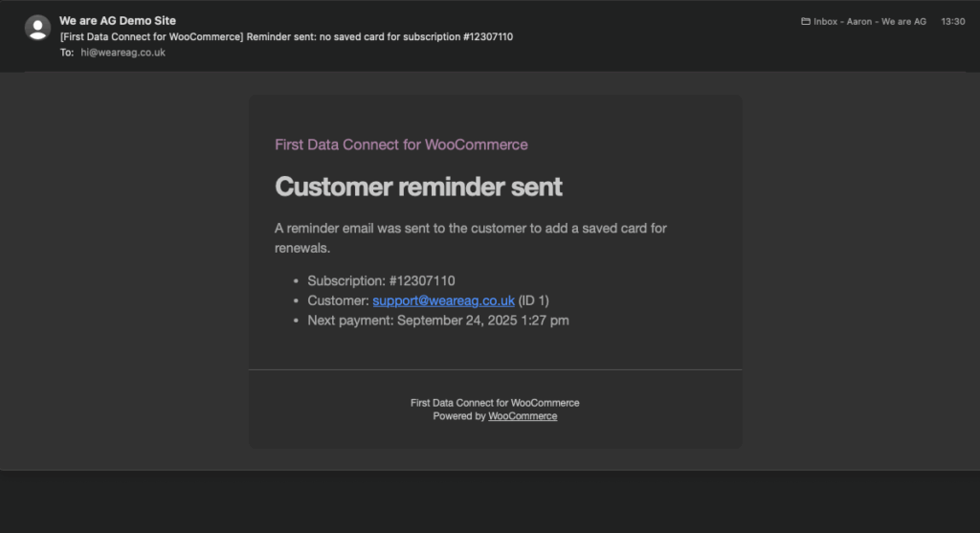Click footer text First Data Connect for WooCommerce
The image size is (980, 533).
[x=495, y=403]
